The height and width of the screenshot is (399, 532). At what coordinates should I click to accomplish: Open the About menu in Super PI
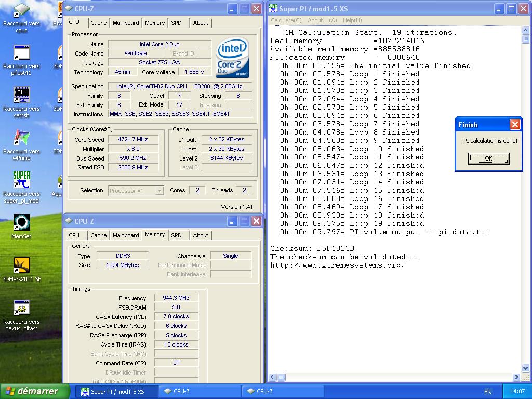[322, 20]
